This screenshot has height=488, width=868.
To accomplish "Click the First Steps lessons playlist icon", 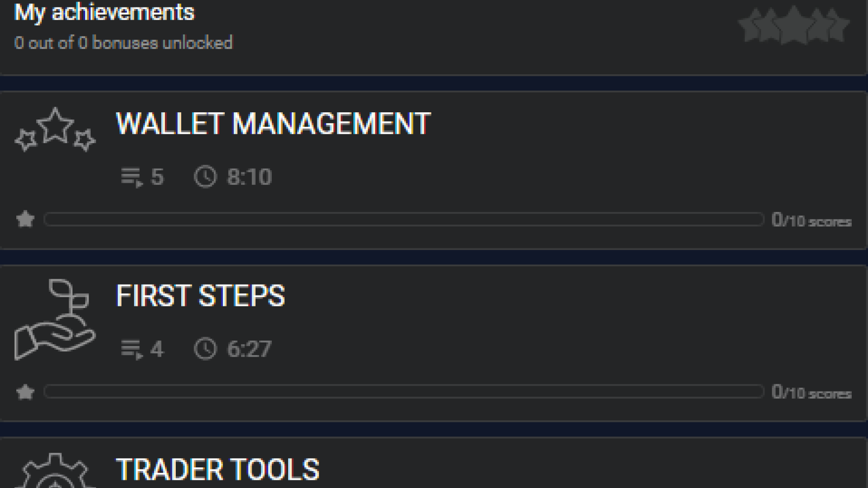I will coord(132,349).
